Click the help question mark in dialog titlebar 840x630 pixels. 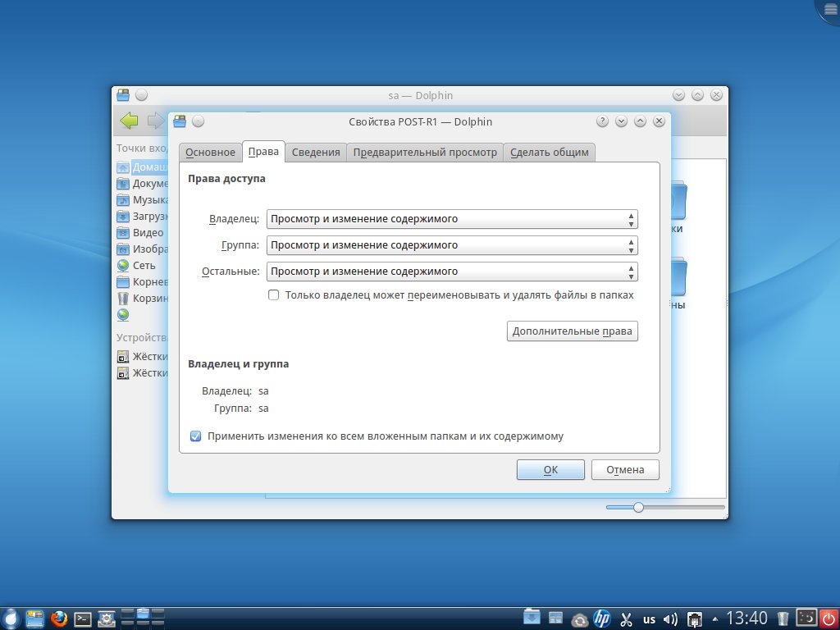click(602, 121)
